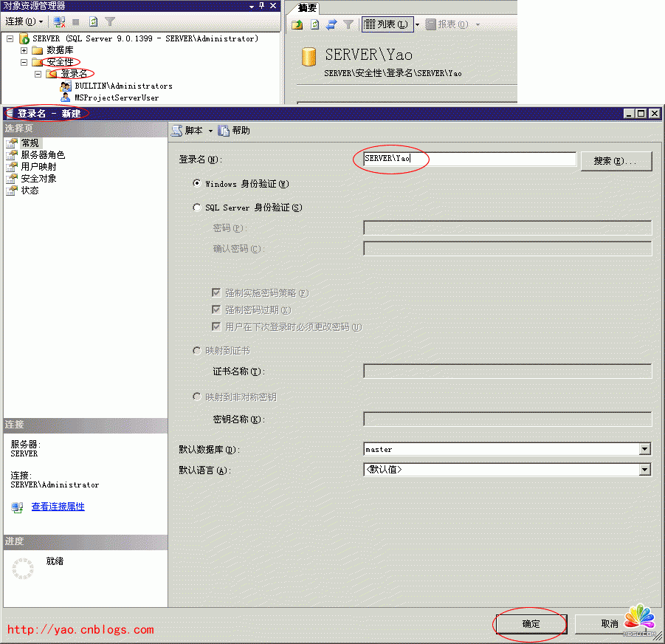Viewport: 665px width, 644px height.
Task: Click the up-folder icon in summary toolbar
Action: (x=297, y=24)
